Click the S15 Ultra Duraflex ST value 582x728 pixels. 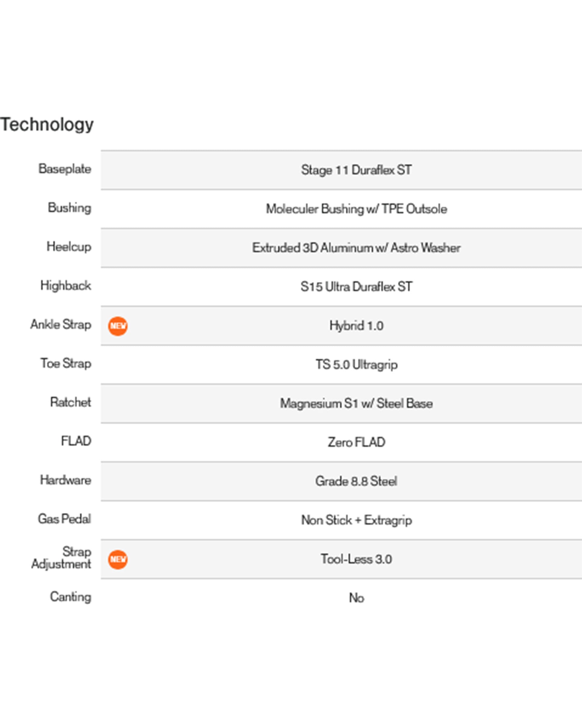click(x=356, y=287)
